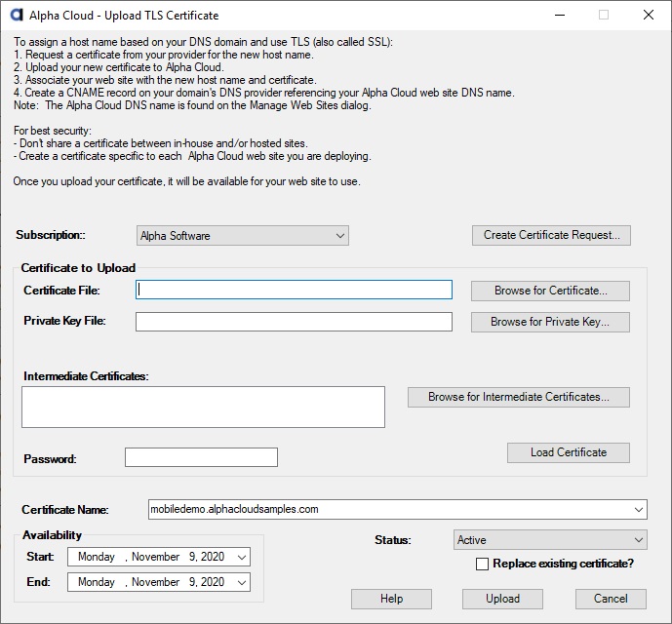Close the Upload TLS Certificate dialog
The image size is (672, 624).
point(649,15)
